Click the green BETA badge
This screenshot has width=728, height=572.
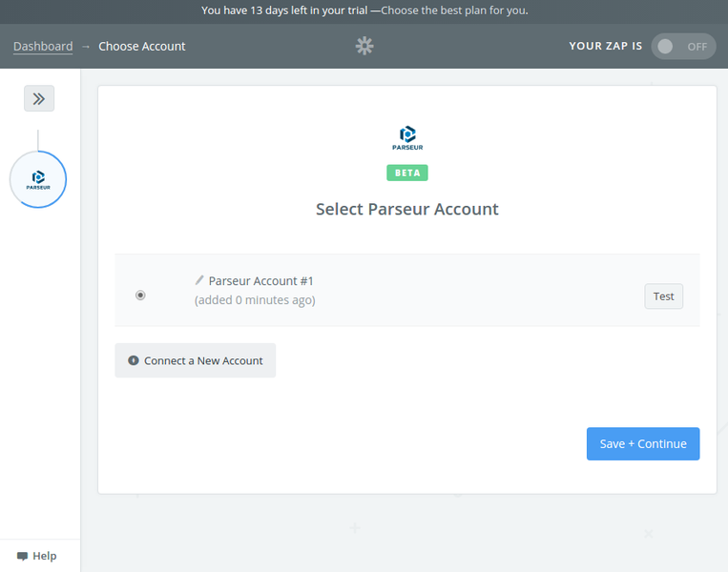click(x=407, y=174)
